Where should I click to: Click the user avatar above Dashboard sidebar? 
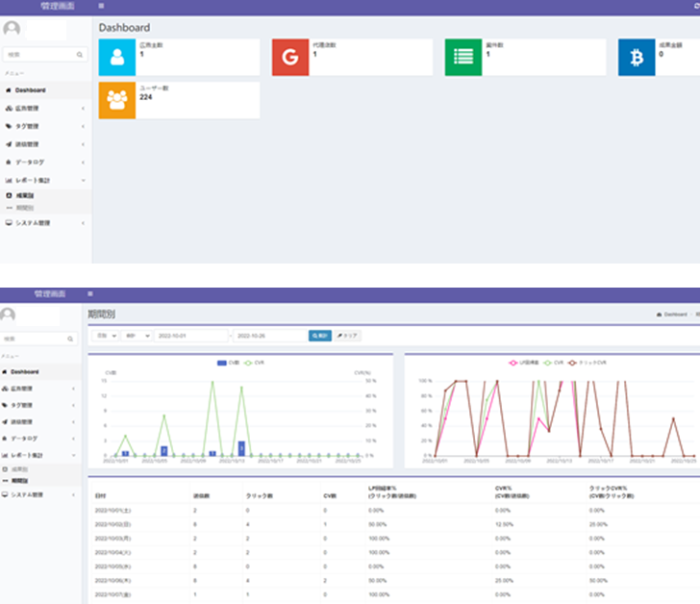[12, 29]
